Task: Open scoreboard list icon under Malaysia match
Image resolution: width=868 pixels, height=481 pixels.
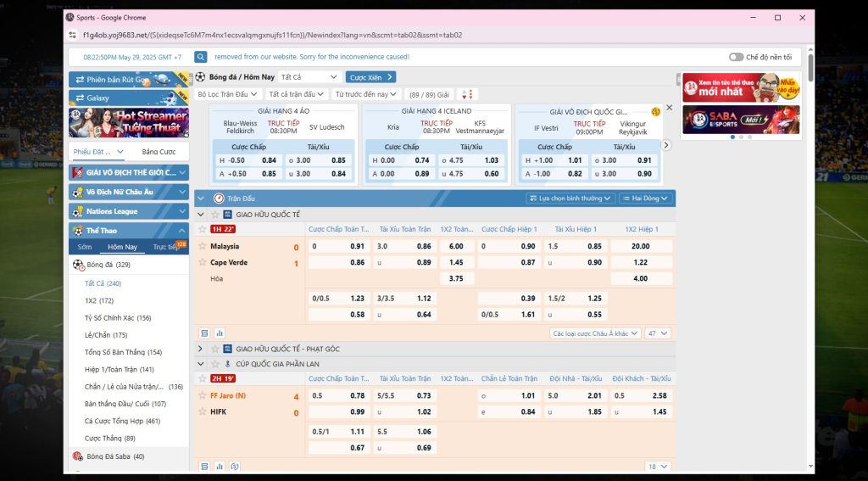Action: 204,333
